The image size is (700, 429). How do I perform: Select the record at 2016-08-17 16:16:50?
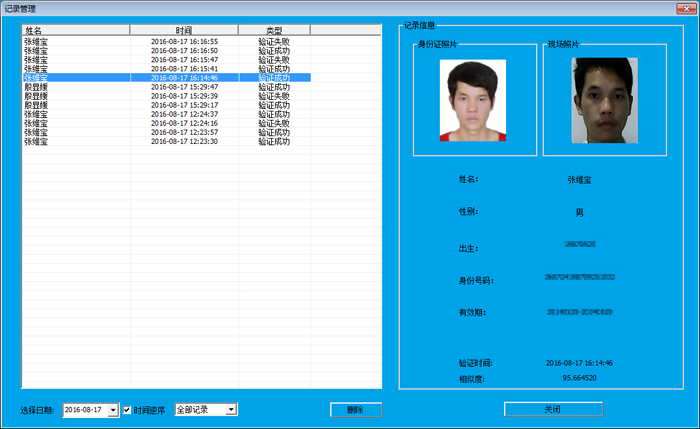coord(184,51)
